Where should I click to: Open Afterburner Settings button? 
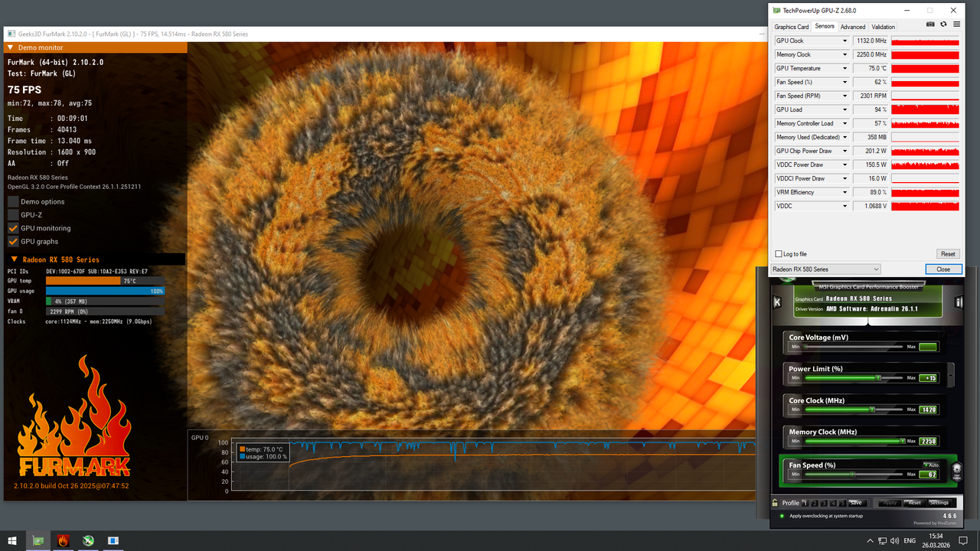coord(939,503)
